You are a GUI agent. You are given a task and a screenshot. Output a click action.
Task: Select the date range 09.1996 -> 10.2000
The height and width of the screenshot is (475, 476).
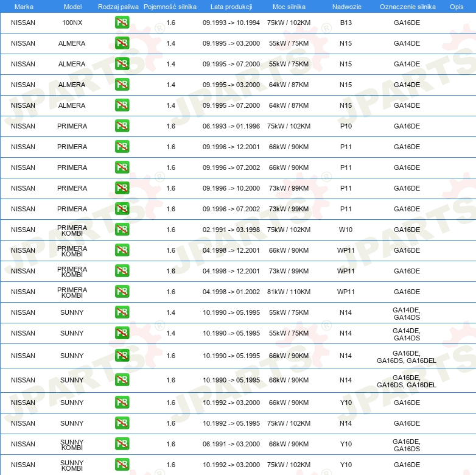click(231, 188)
